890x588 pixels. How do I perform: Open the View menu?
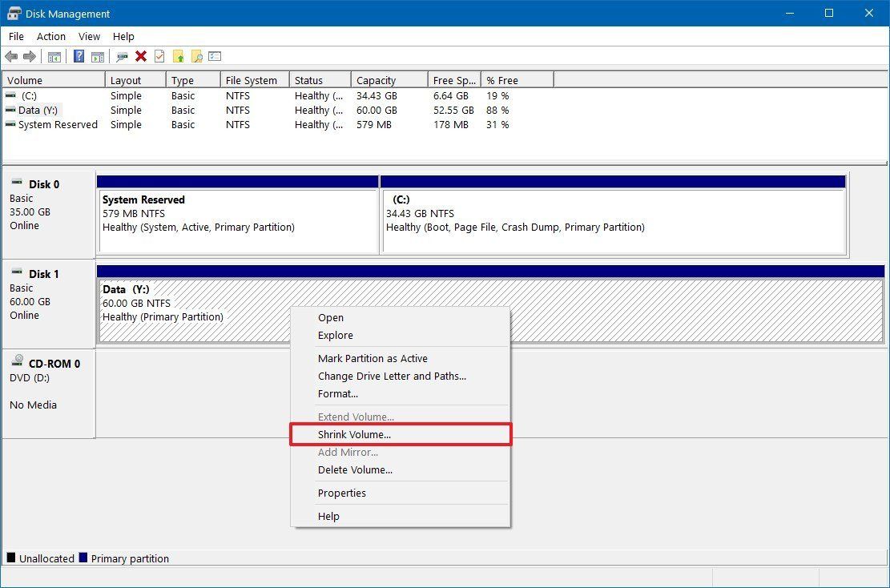tap(89, 36)
